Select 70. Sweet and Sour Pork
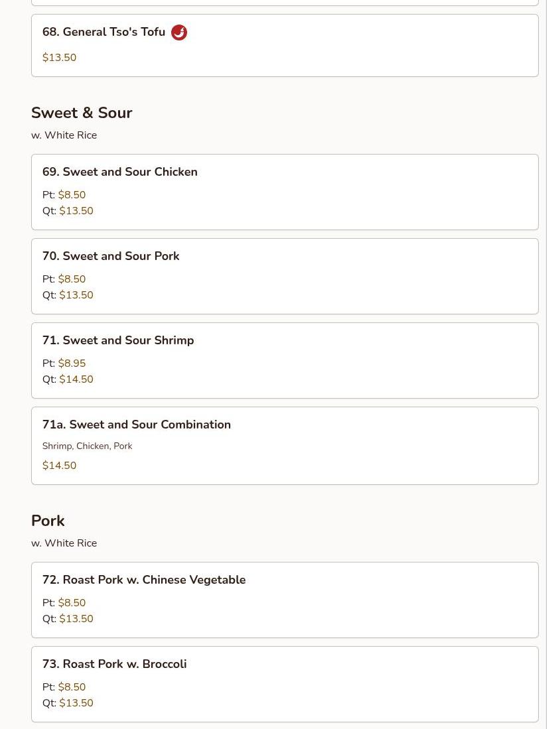This screenshot has height=729, width=560. tap(111, 256)
